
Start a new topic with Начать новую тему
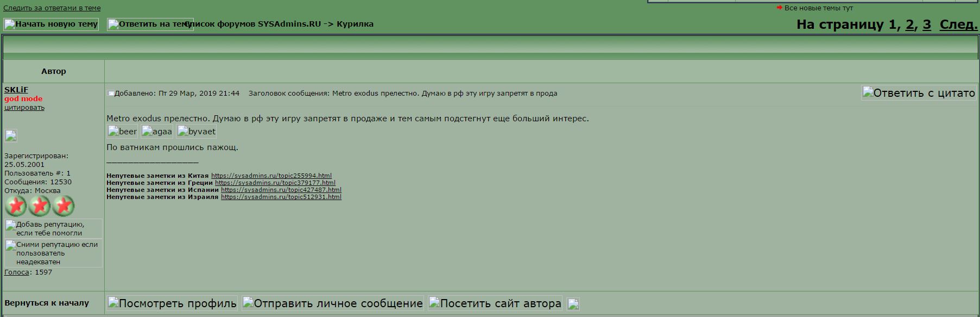pos(51,24)
